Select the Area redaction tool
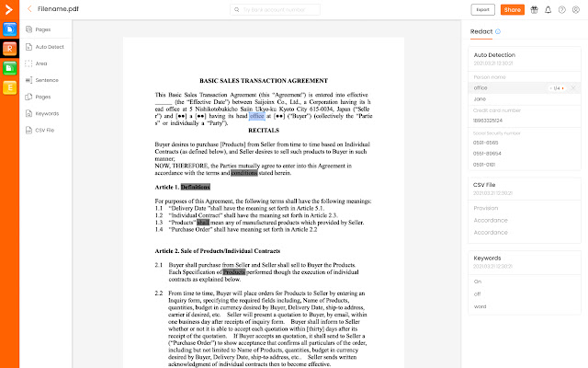The height and width of the screenshot is (368, 588). (36, 63)
